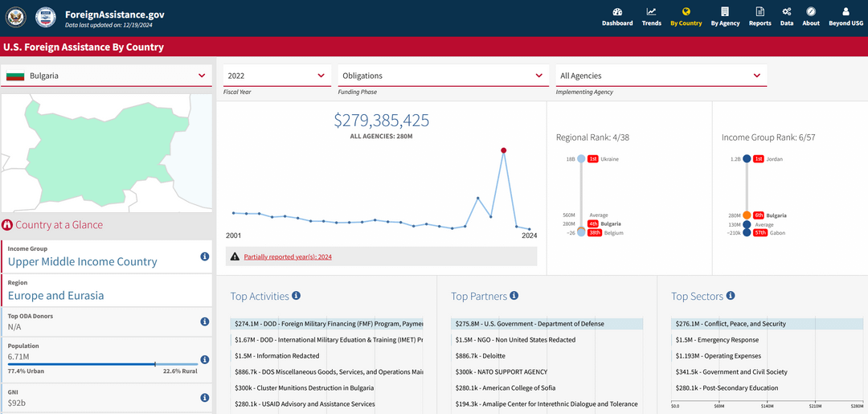Select the By Country menu item
This screenshot has height=414, width=868.
pyautogui.click(x=686, y=17)
